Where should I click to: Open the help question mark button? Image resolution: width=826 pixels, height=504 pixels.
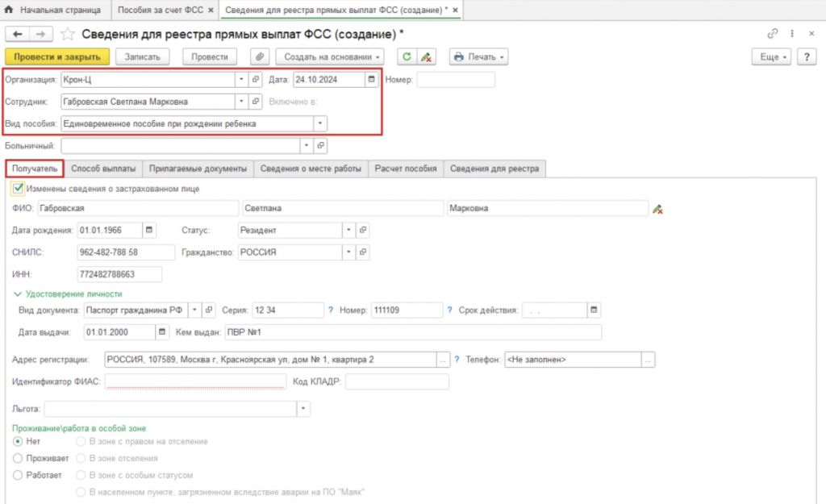tap(807, 57)
